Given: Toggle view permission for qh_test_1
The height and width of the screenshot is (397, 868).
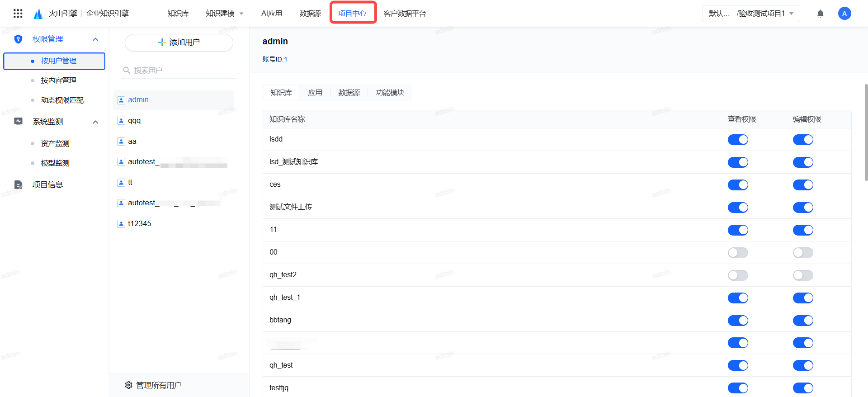Looking at the screenshot, I should 738,298.
